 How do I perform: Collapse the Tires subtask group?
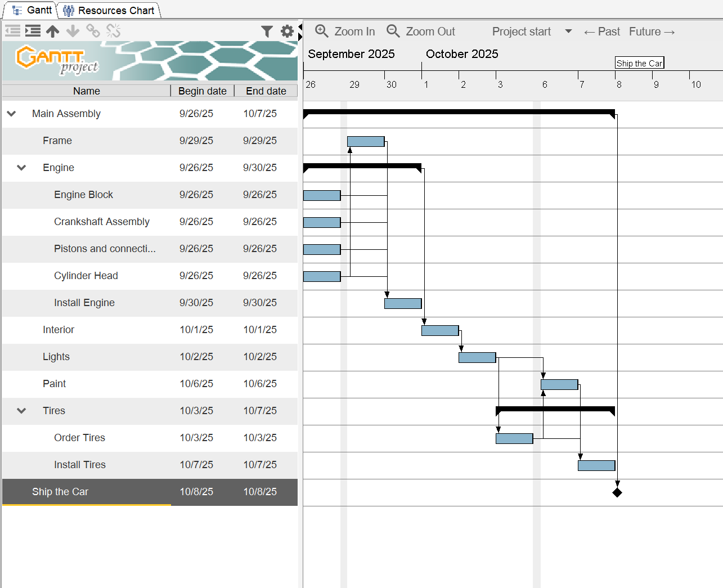click(x=21, y=411)
